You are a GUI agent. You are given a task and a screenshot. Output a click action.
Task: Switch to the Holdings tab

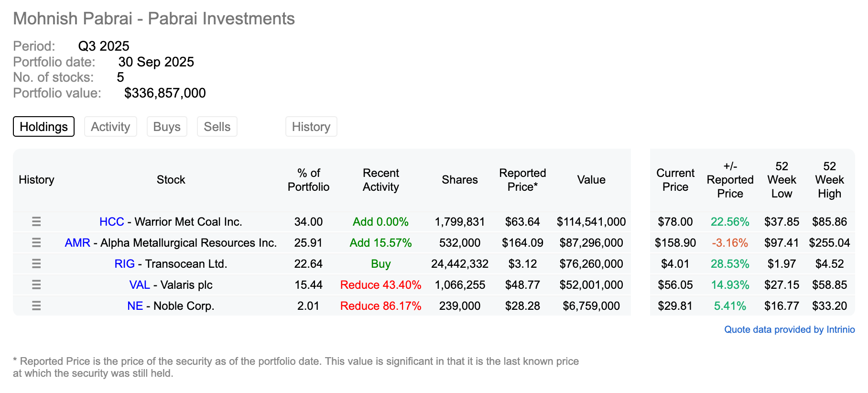tap(43, 127)
